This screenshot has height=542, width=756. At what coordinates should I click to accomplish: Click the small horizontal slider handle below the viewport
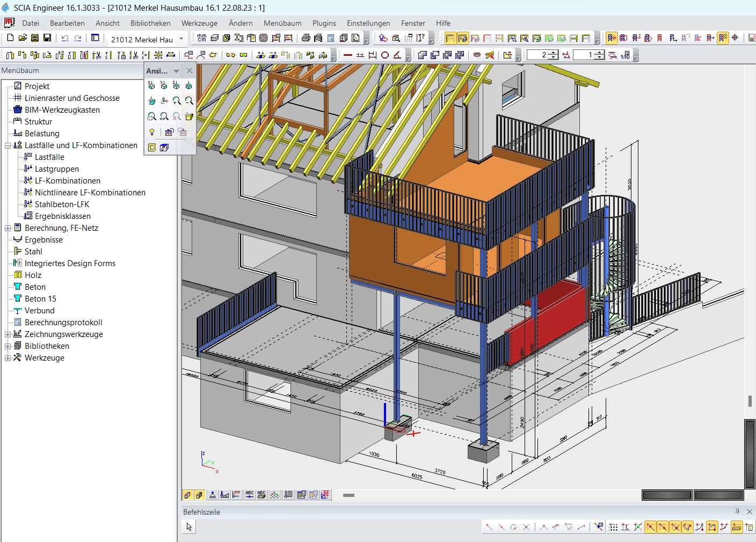349,495
